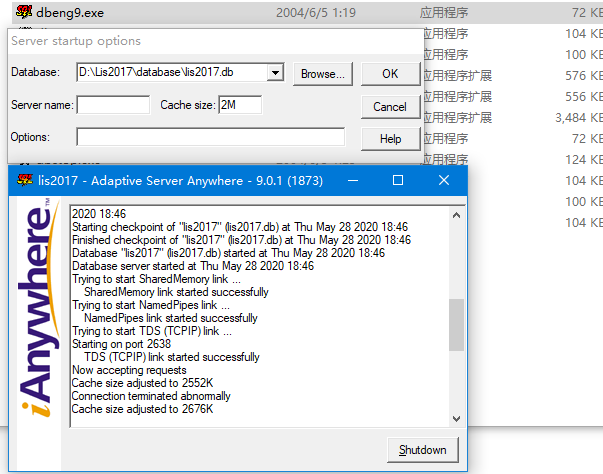Click log line 'Starting on port 2638'
This screenshot has height=474, width=603.
pyautogui.click(x=122, y=344)
